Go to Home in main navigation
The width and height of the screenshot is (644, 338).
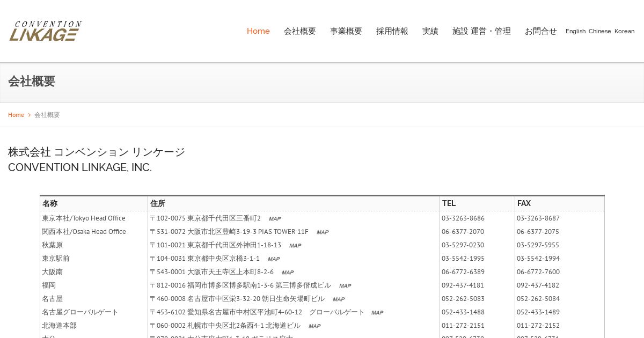pos(258,31)
